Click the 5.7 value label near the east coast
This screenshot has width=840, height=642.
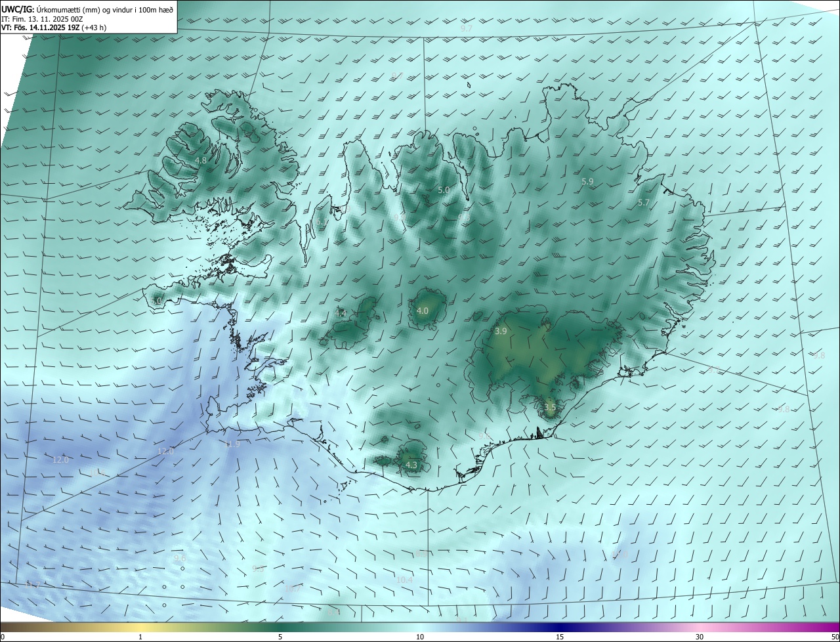pyautogui.click(x=643, y=203)
